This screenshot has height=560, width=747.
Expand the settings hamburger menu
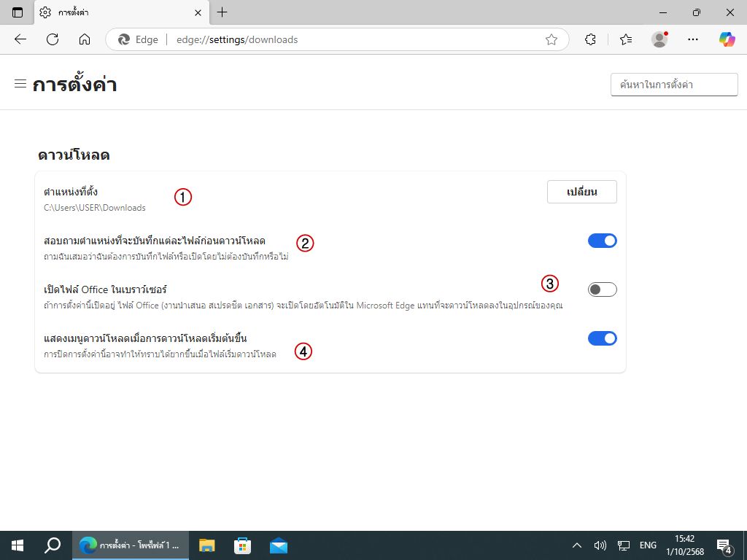click(20, 84)
